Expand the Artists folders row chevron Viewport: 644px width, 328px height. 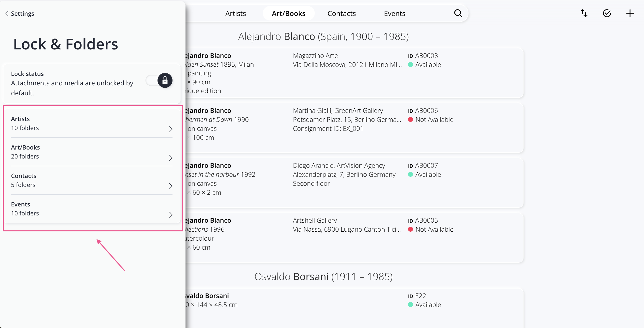pyautogui.click(x=170, y=129)
